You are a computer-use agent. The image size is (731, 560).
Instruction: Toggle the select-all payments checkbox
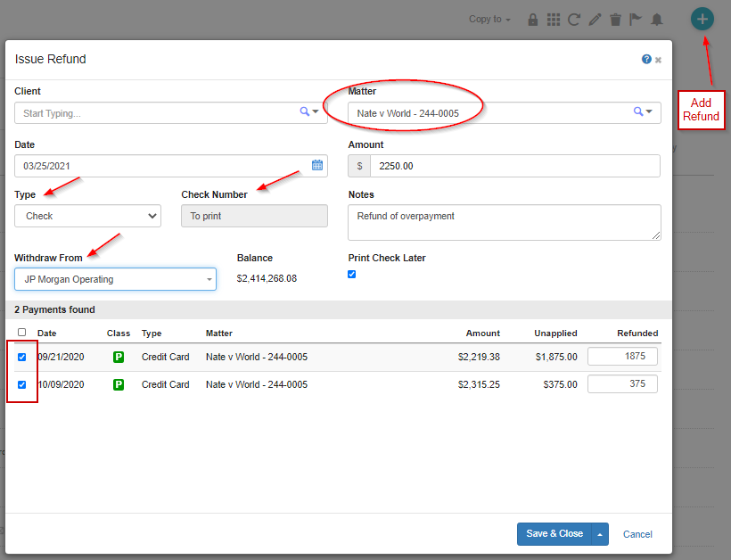pos(21,332)
